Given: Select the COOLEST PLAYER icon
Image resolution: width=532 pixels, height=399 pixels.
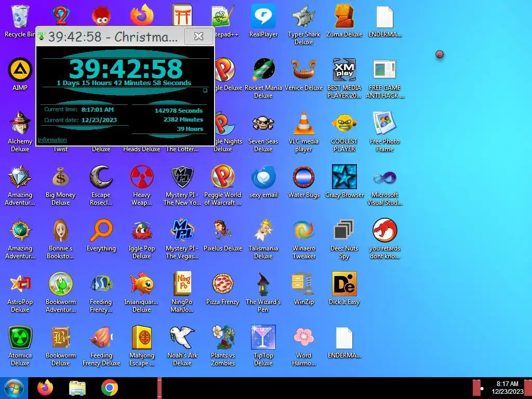Looking at the screenshot, I should [344, 123].
